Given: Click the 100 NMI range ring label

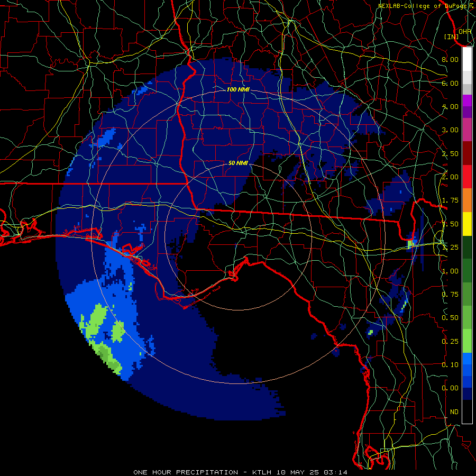Looking at the screenshot, I should coord(237,89).
